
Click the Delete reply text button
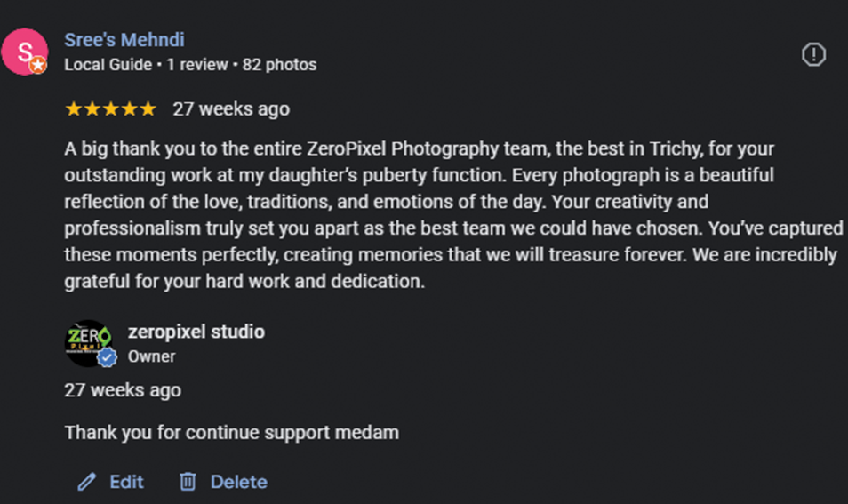[238, 482]
